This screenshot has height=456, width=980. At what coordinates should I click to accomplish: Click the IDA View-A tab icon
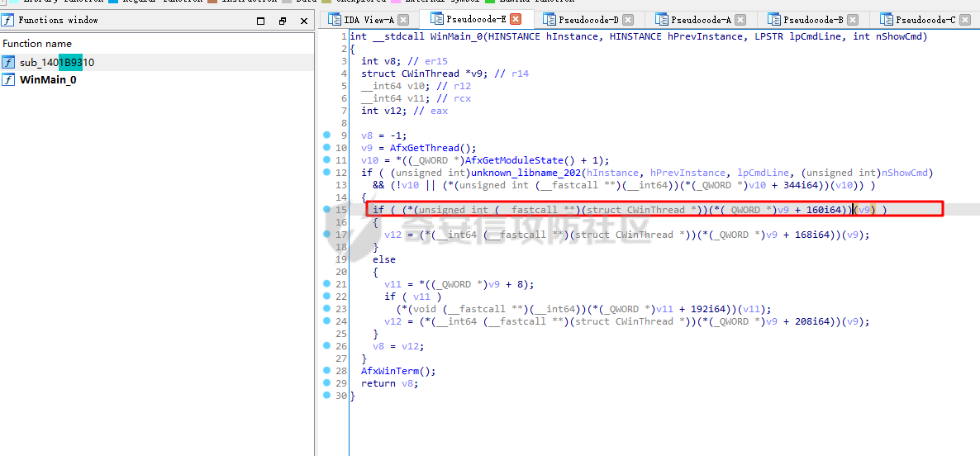[335, 20]
